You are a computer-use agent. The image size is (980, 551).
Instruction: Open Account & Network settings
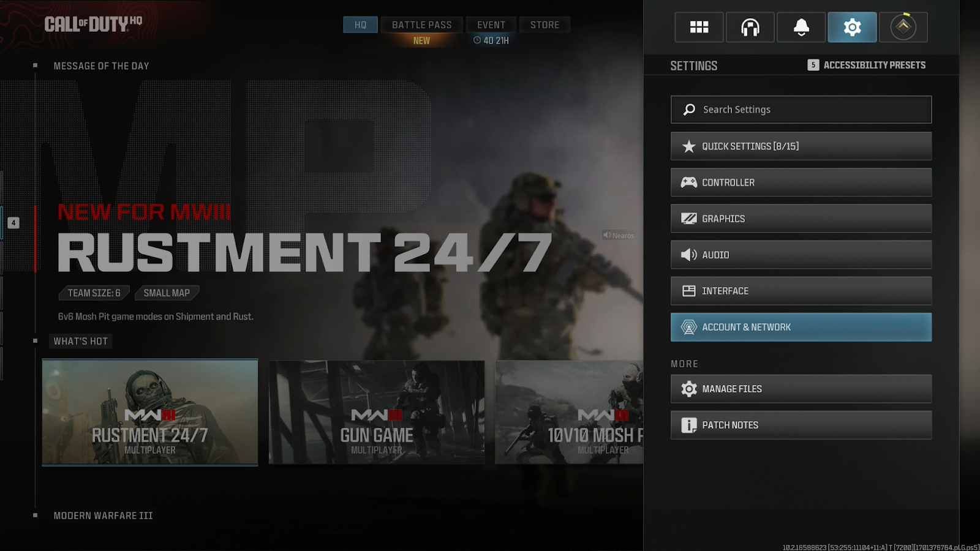801,327
